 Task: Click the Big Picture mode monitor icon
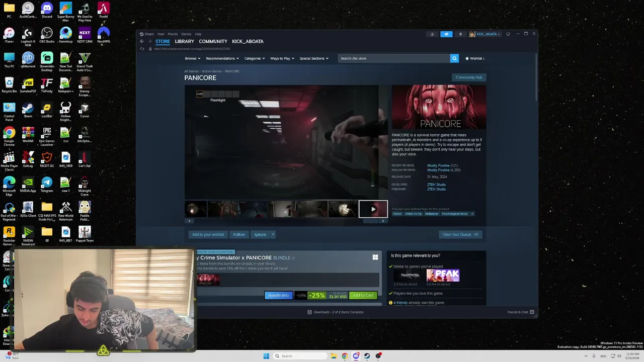(508, 34)
